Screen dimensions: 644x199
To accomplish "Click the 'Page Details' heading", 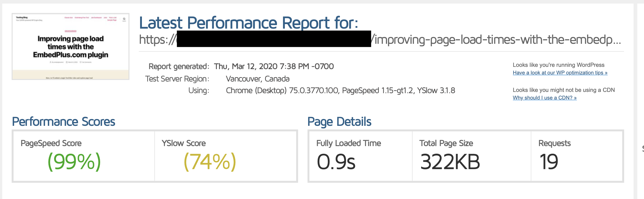I will tap(339, 122).
